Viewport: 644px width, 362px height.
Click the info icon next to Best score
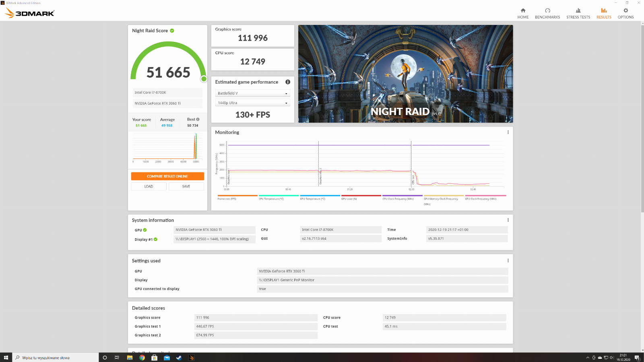(x=198, y=119)
